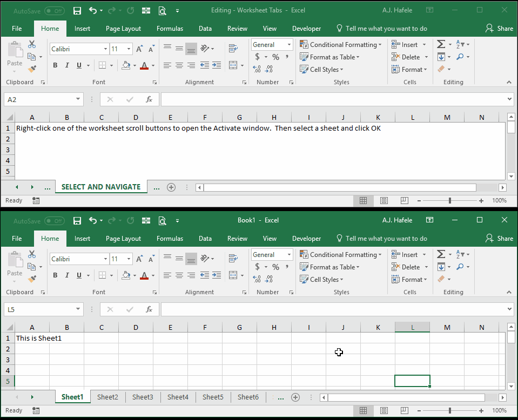Screen dimensions: 518x420
Task: Click Comma Style in Worksheet Tabs window
Action: [287, 57]
